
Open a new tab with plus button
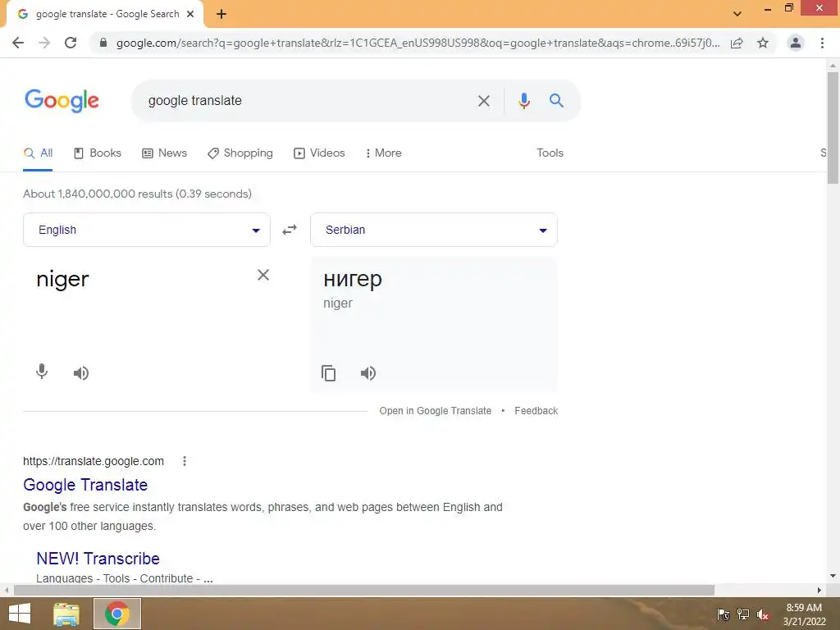click(x=221, y=15)
